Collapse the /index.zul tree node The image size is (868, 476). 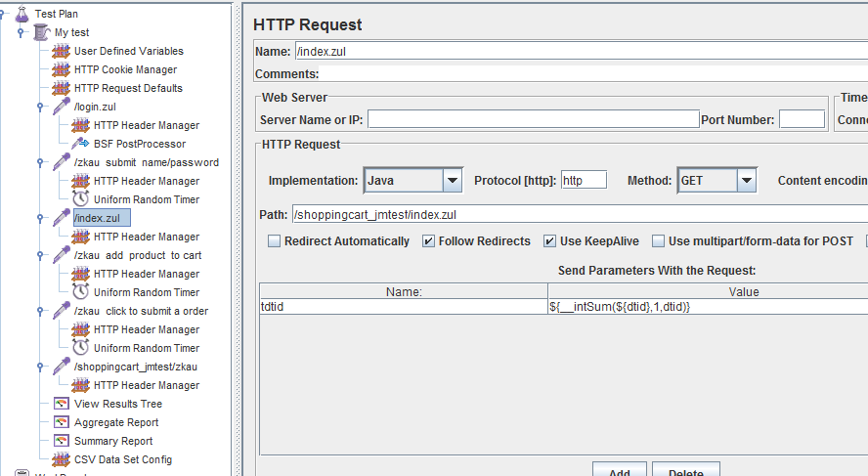tap(40, 218)
